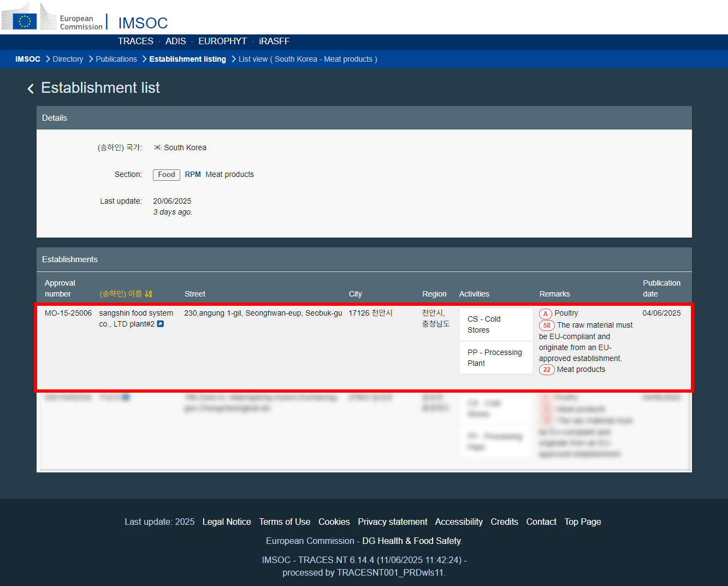This screenshot has width=728, height=586.
Task: Open external link icon next to sangshin plant#2
Action: (x=161, y=324)
